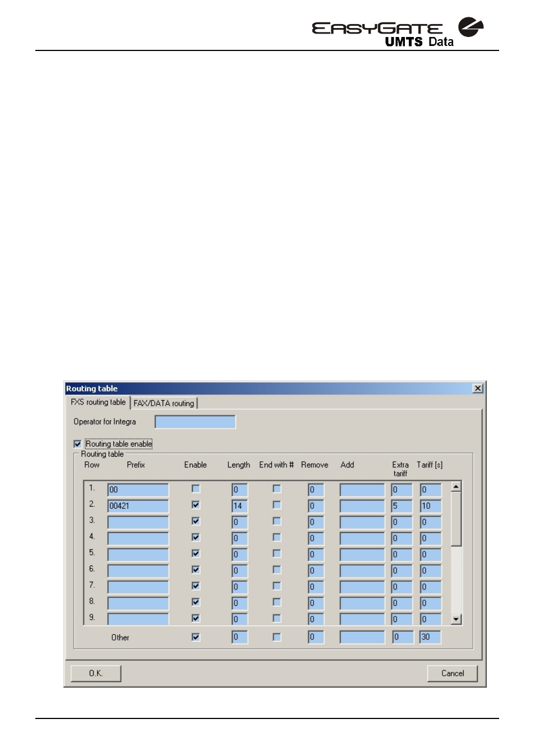Toggle Enable checkbox for row 5

click(x=196, y=554)
